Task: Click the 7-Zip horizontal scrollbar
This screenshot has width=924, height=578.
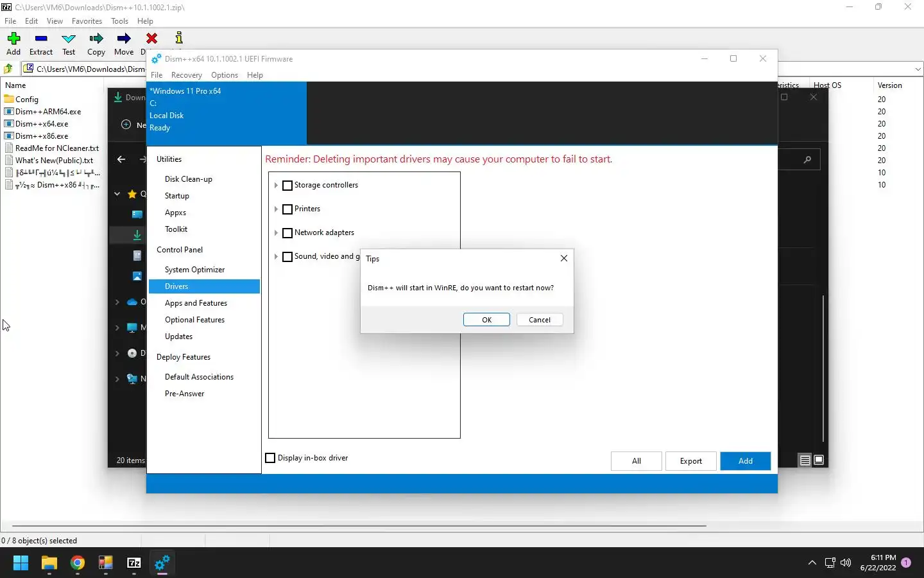Action: [359, 526]
